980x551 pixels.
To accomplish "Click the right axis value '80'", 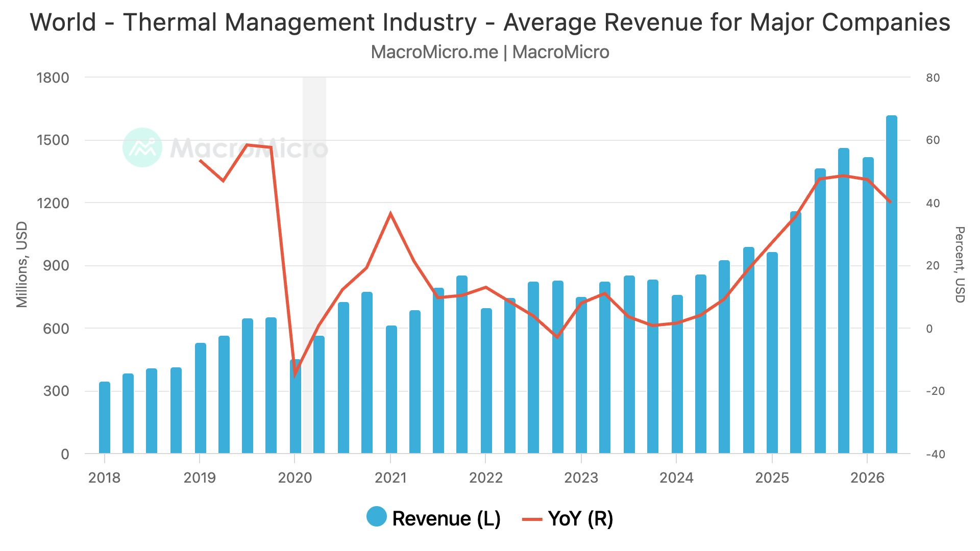I will coord(933,78).
